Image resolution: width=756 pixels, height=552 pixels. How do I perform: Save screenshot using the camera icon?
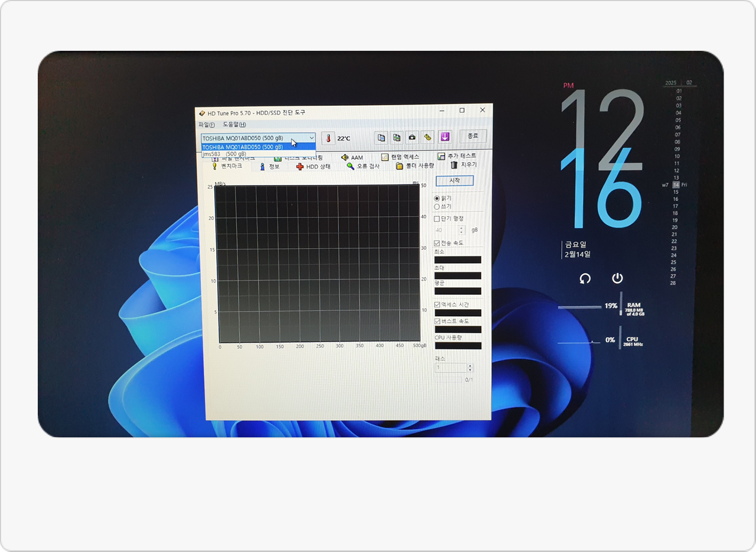[x=412, y=137]
